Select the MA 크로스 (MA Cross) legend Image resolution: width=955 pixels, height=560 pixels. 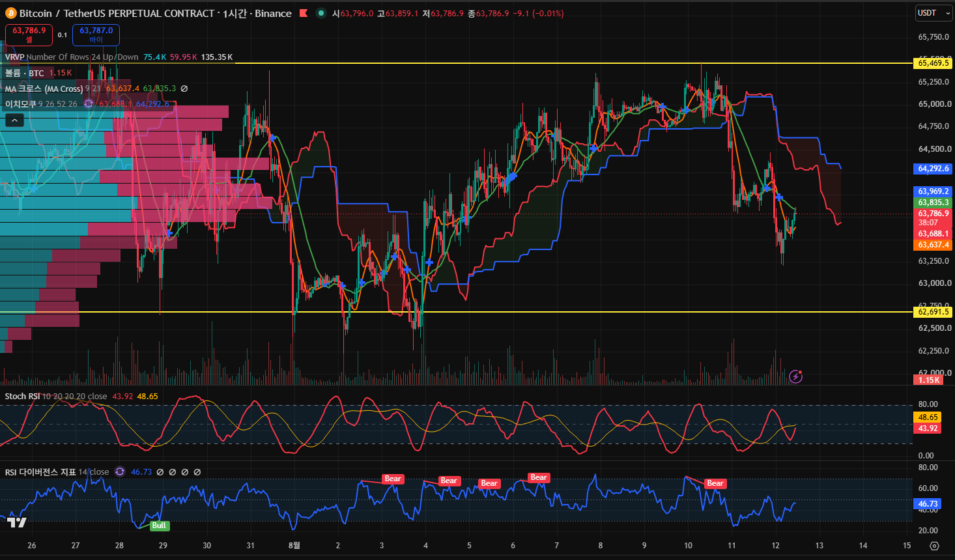[x=44, y=89]
